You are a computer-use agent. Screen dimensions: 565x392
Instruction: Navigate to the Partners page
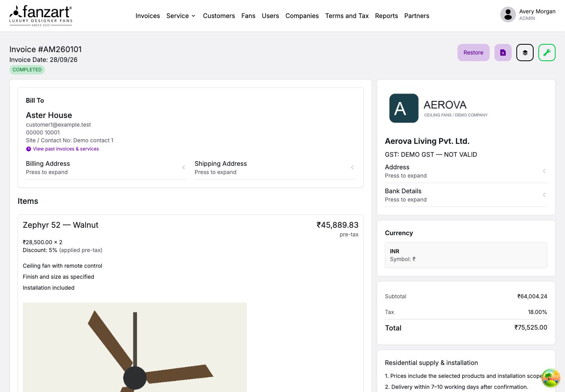point(417,16)
